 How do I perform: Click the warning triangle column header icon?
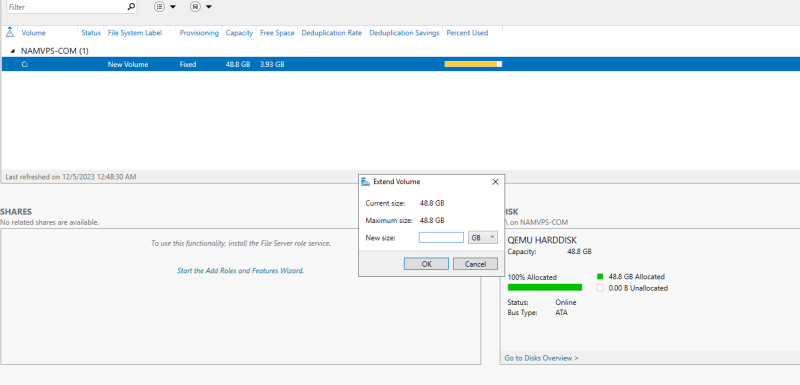pyautogui.click(x=10, y=33)
